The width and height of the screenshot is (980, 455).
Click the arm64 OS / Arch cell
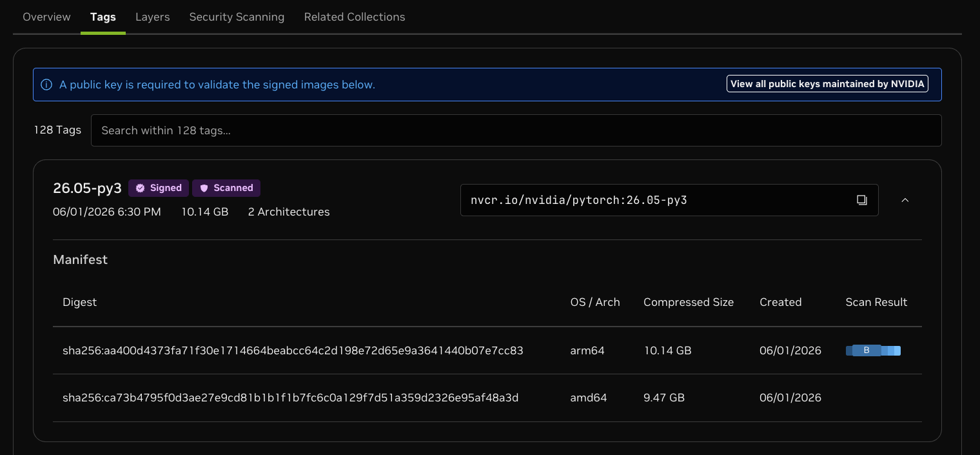point(587,350)
